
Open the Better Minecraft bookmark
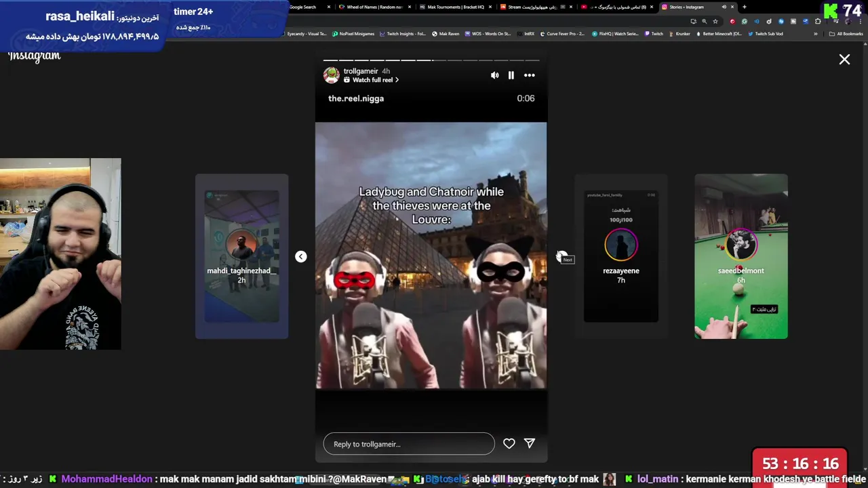coord(719,33)
